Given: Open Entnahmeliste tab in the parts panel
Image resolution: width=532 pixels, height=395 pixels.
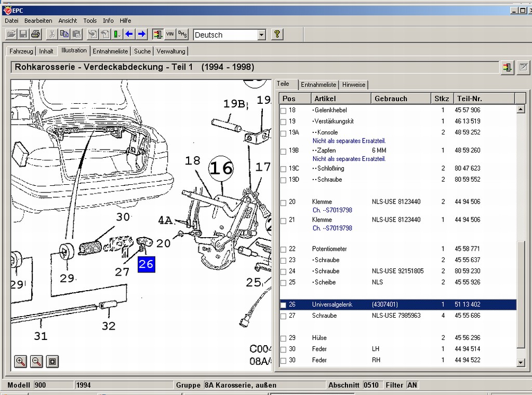Looking at the screenshot, I should click(318, 85).
